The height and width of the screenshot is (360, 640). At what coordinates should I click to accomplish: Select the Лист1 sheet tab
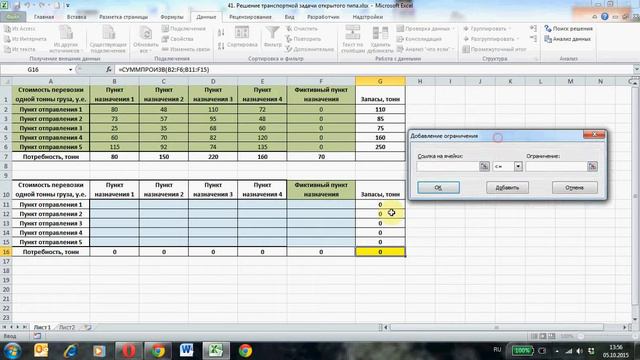tap(42, 327)
